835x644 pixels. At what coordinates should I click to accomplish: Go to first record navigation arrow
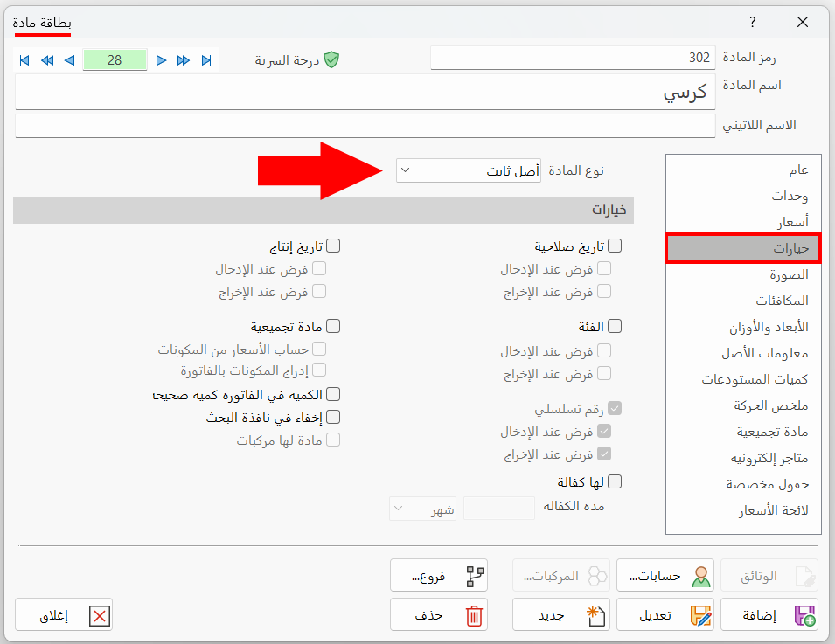tap(24, 60)
